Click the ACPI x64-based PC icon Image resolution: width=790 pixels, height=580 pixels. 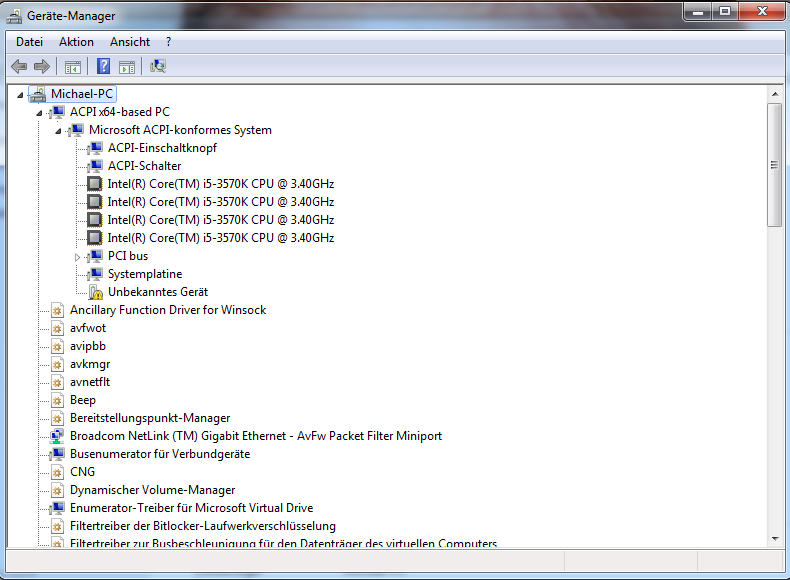57,112
